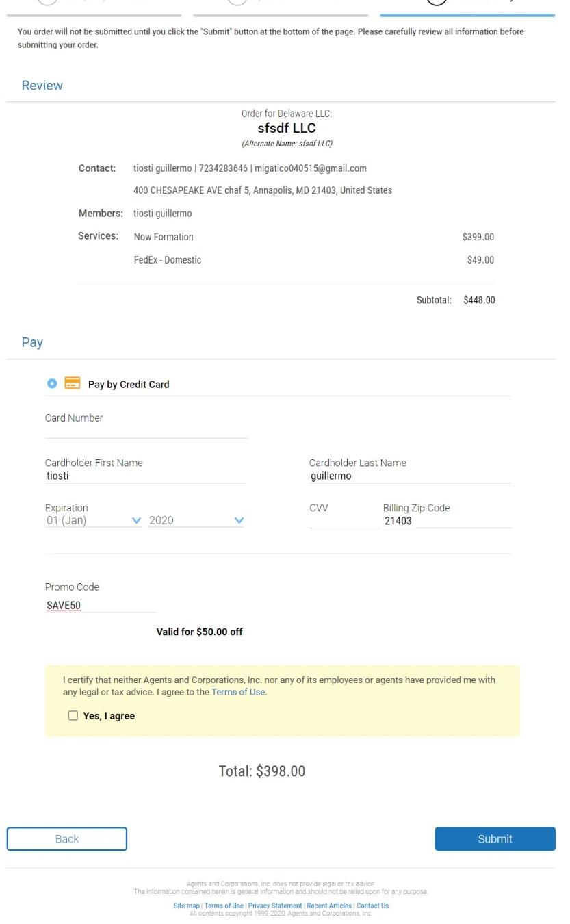Check the "Yes, I agree" checkbox
This screenshot has width=570, height=924.
tap(73, 715)
